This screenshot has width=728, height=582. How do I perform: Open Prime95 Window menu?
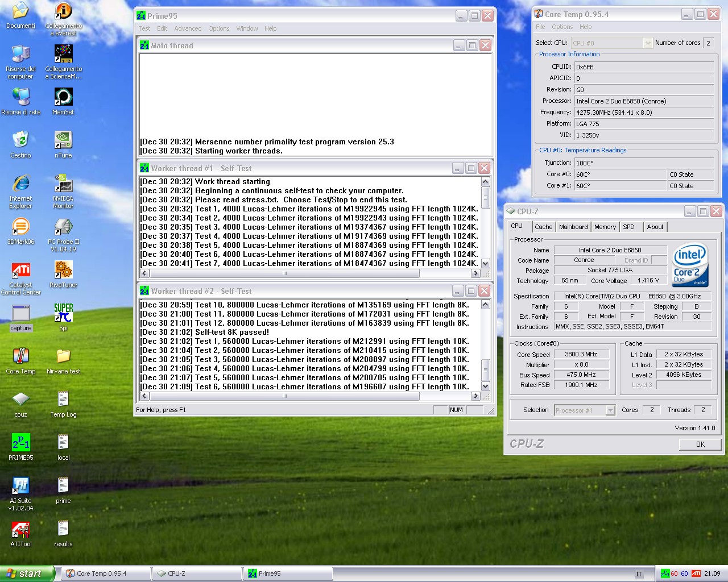(247, 28)
